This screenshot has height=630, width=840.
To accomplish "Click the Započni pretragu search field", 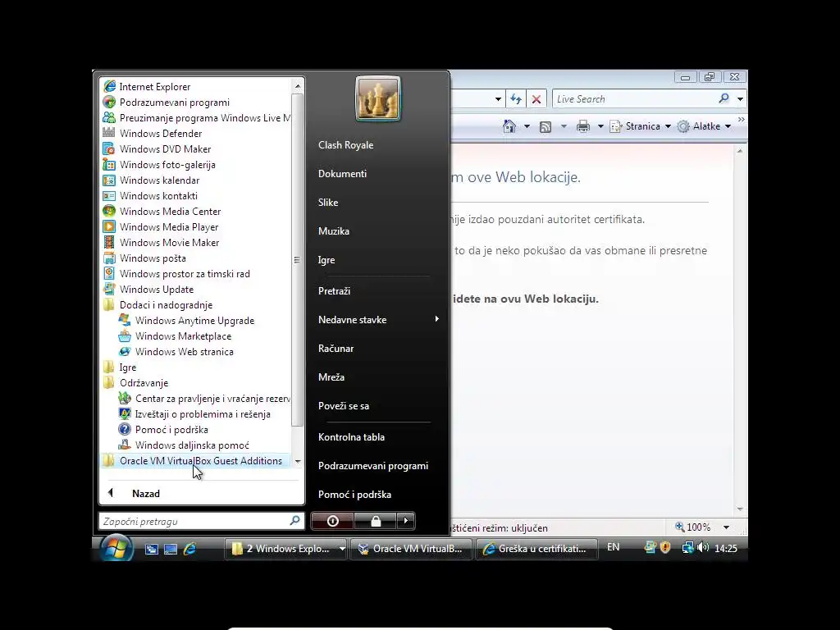I will coord(202,521).
